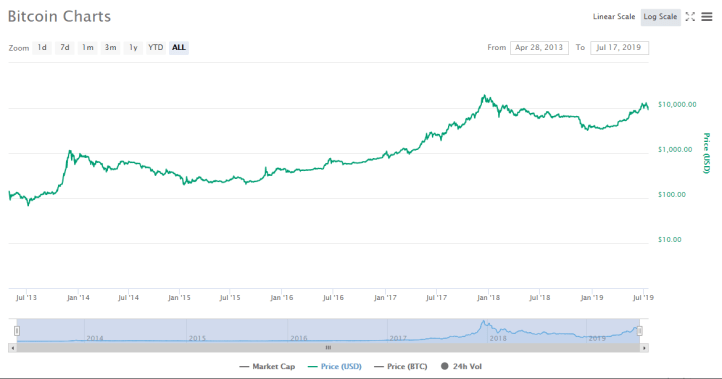Toggle Price (USD) series in legend
Viewport: 722px width, 379px height.
[335, 367]
